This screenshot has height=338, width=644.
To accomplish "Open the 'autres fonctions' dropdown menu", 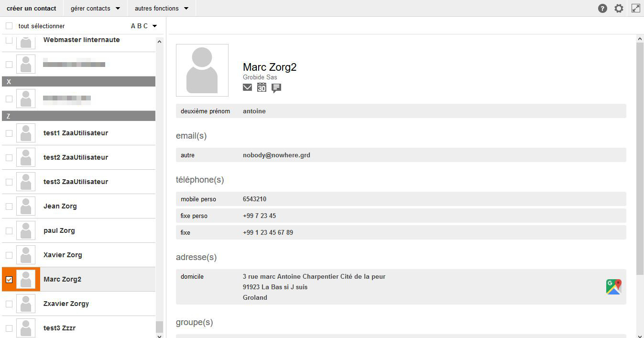I will pyautogui.click(x=162, y=9).
